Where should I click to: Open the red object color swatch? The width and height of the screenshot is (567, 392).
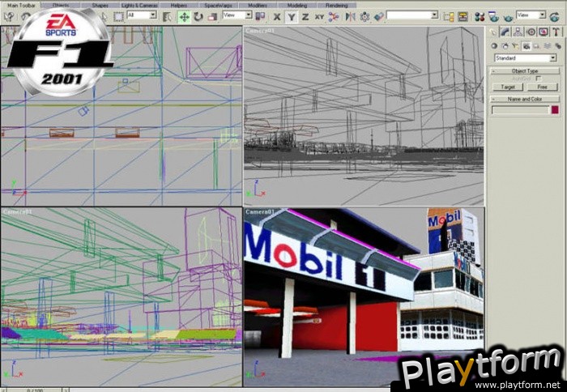555,110
